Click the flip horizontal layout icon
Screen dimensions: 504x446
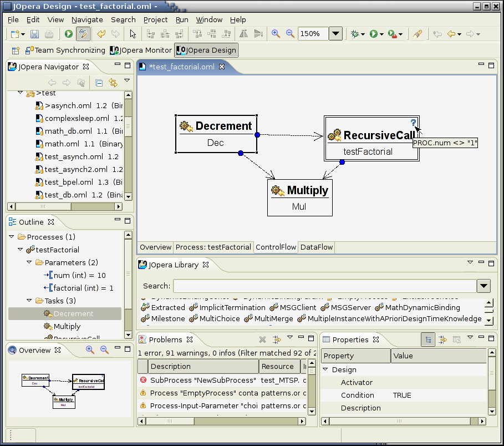coord(243,34)
